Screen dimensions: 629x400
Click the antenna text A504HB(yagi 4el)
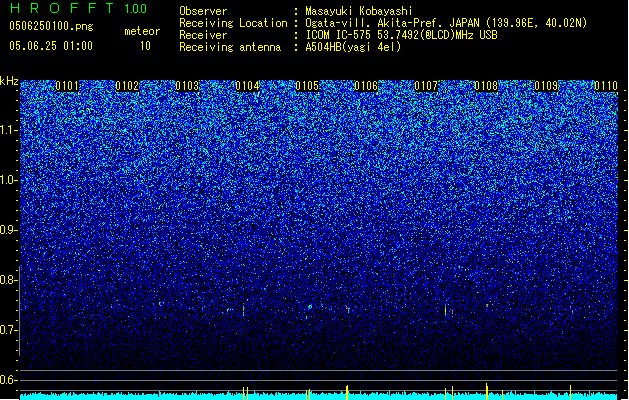tap(353, 47)
